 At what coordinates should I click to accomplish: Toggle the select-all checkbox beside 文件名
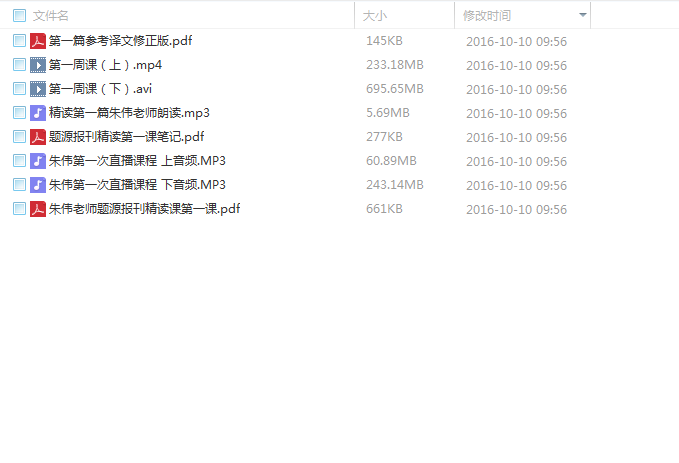pos(19,16)
